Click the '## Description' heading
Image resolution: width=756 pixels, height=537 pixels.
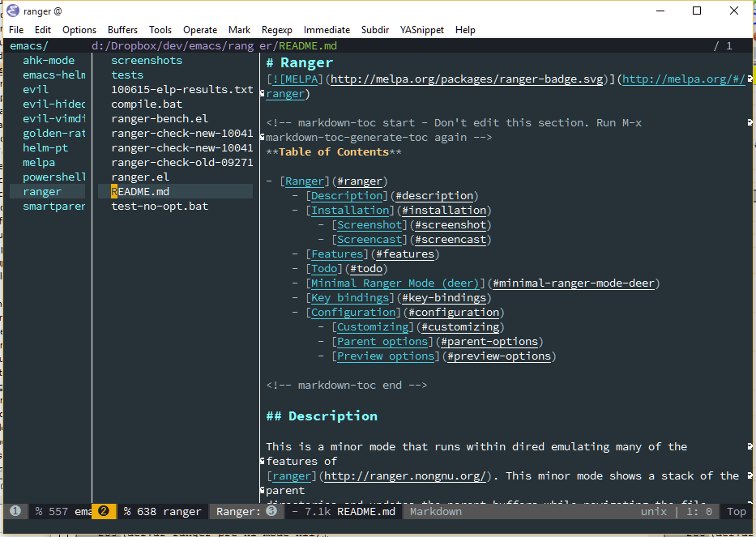pos(322,416)
